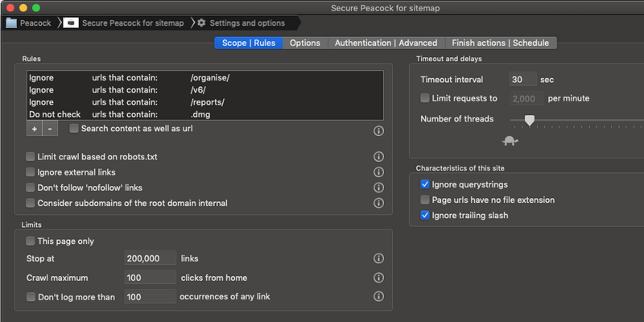Click info icon for Don't follow 'nofollow' links
Screen dimensions: 644x322
378,188
